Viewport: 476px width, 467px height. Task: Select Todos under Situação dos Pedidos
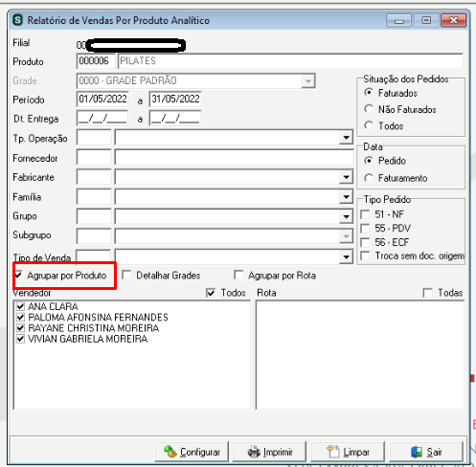pyautogui.click(x=369, y=125)
